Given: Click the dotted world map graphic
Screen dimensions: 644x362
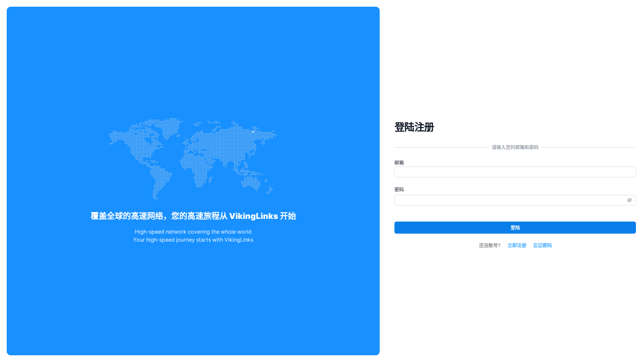Looking at the screenshot, I should click(x=193, y=159).
